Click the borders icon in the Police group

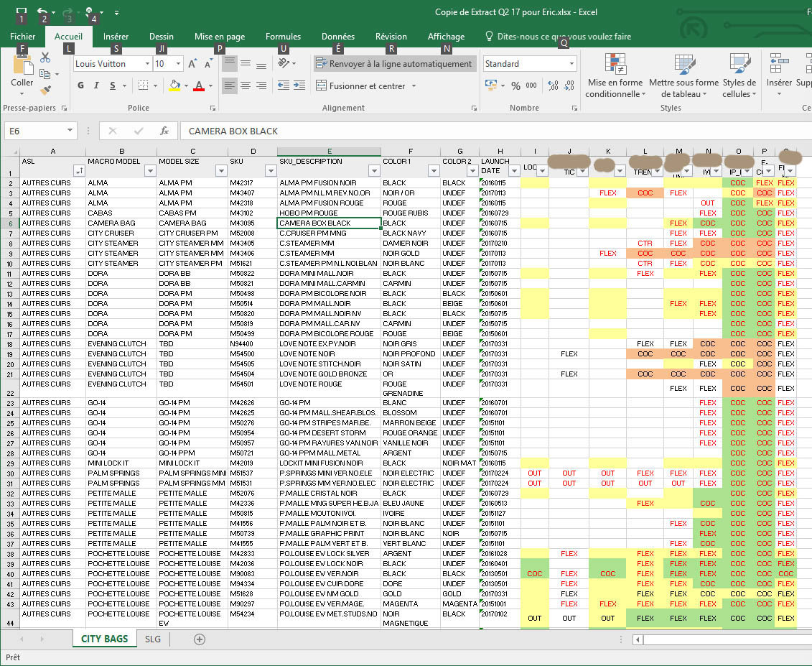coord(144,85)
